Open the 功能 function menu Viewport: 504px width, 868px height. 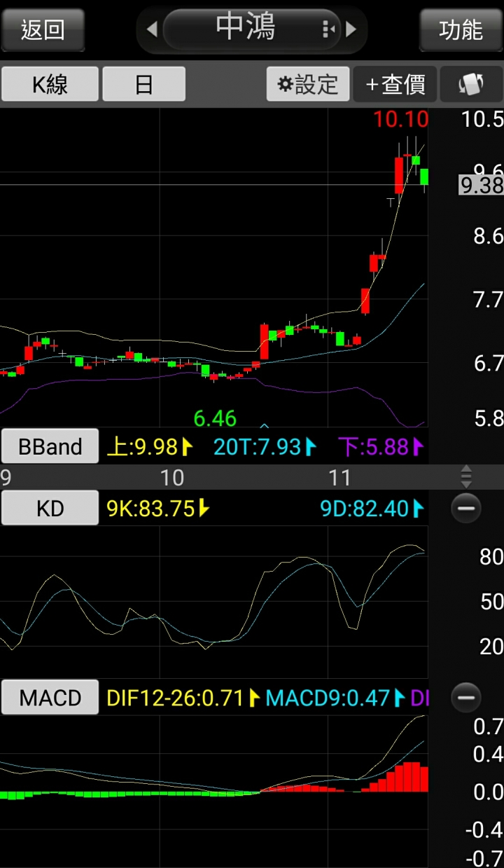tap(461, 29)
